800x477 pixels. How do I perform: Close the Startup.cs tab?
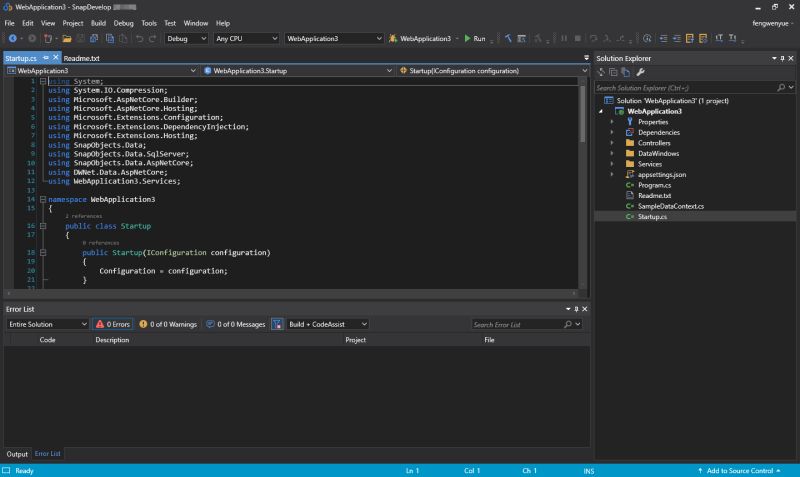point(56,58)
